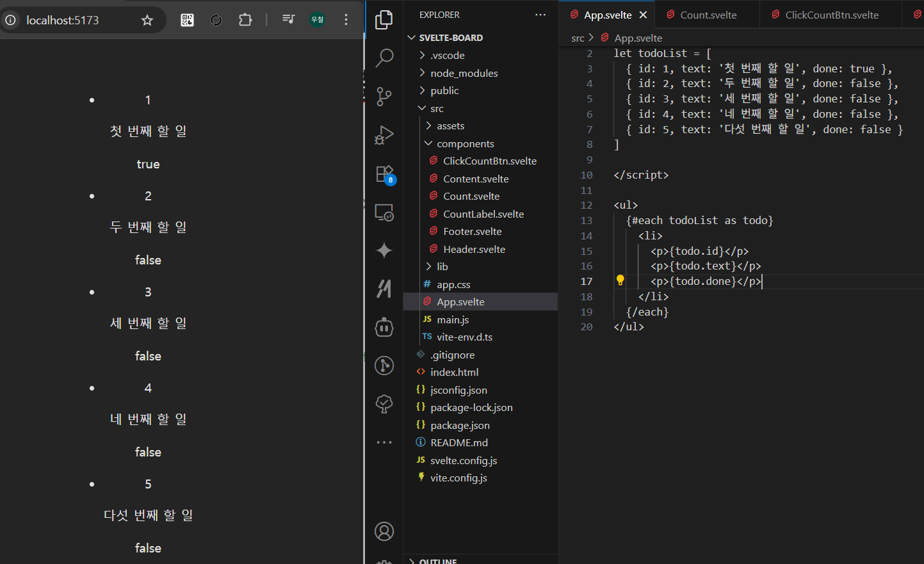Click the QR code extension icon in browser
This screenshot has height=564, width=924.
[x=187, y=20]
